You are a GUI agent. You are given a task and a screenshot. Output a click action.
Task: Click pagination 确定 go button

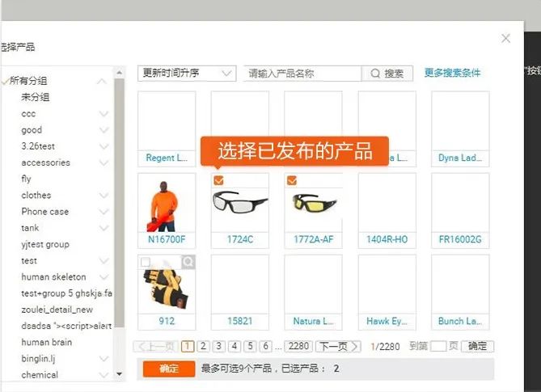(477, 346)
